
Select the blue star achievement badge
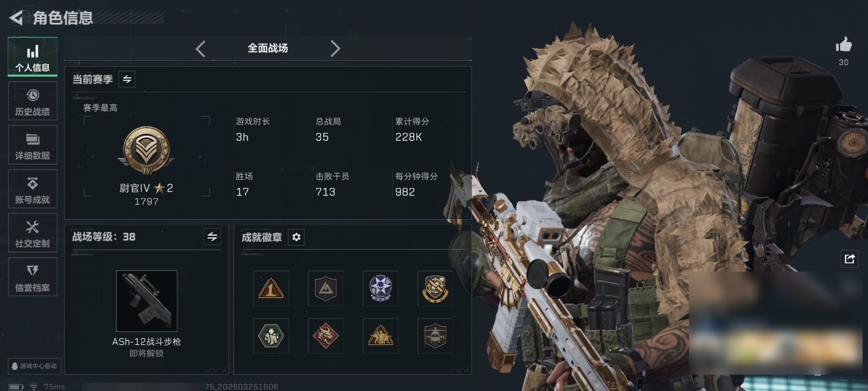[380, 288]
